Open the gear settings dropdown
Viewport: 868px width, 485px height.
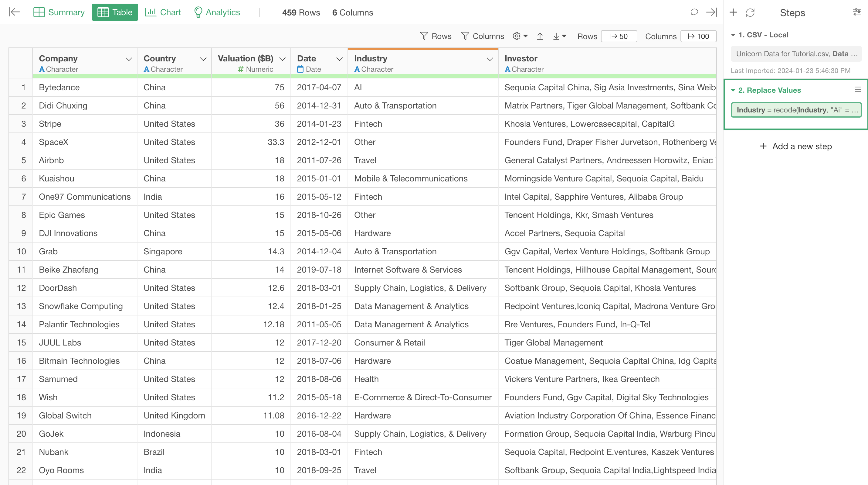click(520, 36)
